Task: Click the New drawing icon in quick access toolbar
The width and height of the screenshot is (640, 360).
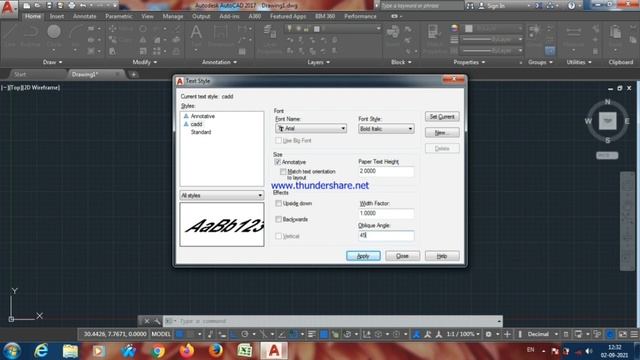Action: click(27, 6)
